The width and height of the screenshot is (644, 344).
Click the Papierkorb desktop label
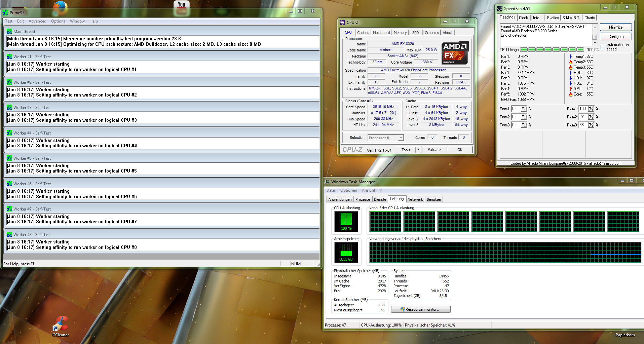(625, 335)
